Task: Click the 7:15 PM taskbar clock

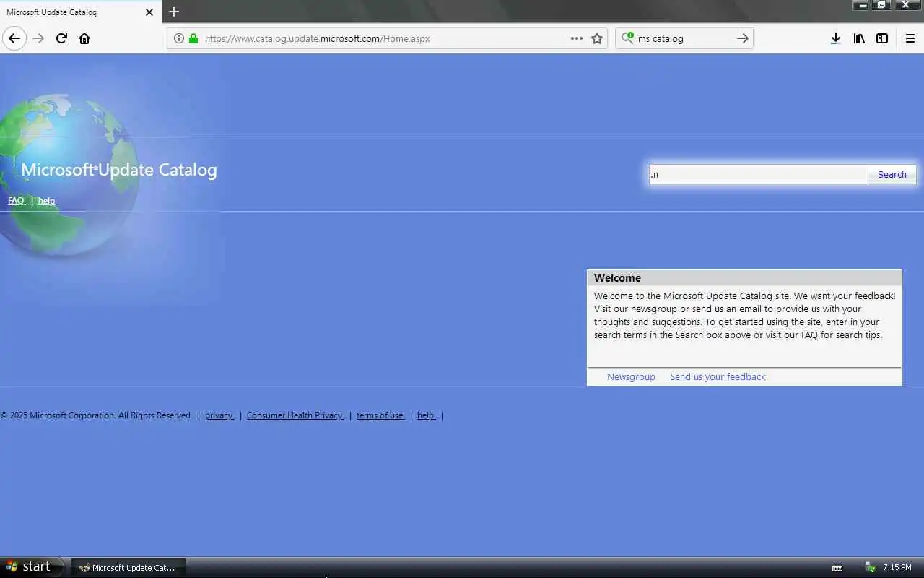Action: pyautogui.click(x=897, y=568)
